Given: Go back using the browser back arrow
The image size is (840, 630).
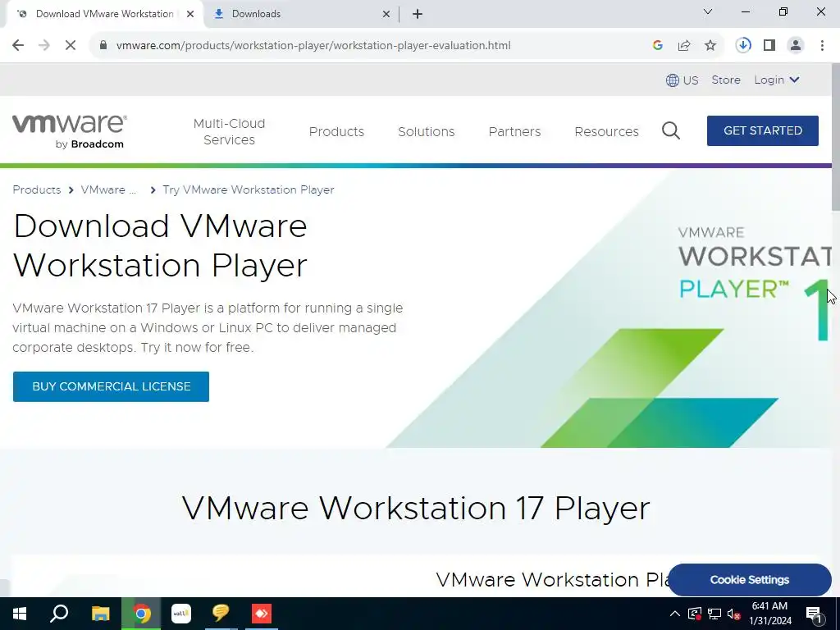Looking at the screenshot, I should tap(18, 46).
